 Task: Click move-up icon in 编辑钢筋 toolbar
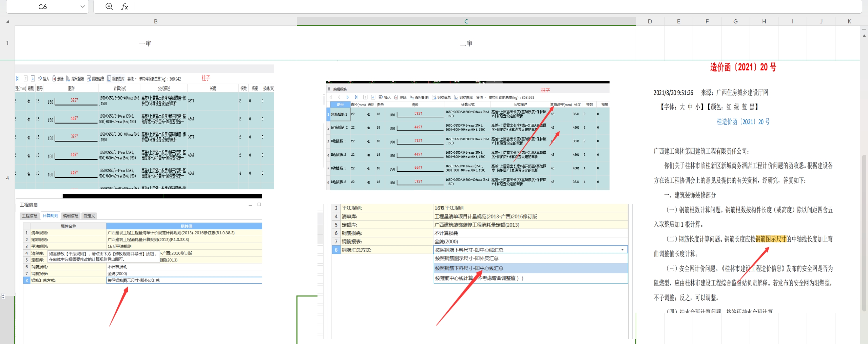[x=365, y=97]
